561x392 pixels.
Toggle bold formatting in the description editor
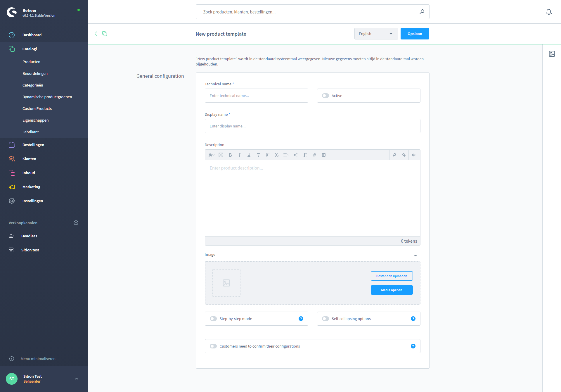(230, 155)
